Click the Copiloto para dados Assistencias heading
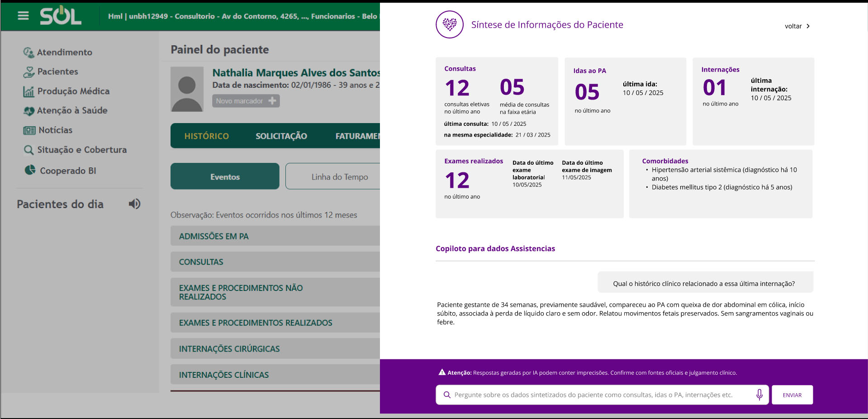The height and width of the screenshot is (419, 868). [495, 248]
